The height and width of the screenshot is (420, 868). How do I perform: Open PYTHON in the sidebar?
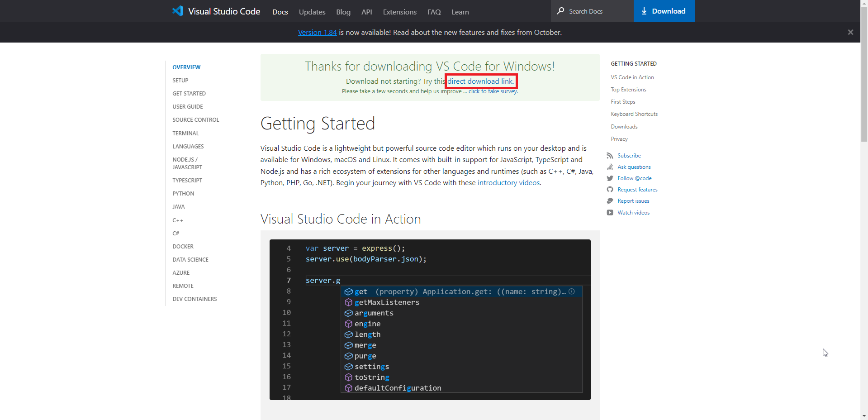(x=183, y=194)
